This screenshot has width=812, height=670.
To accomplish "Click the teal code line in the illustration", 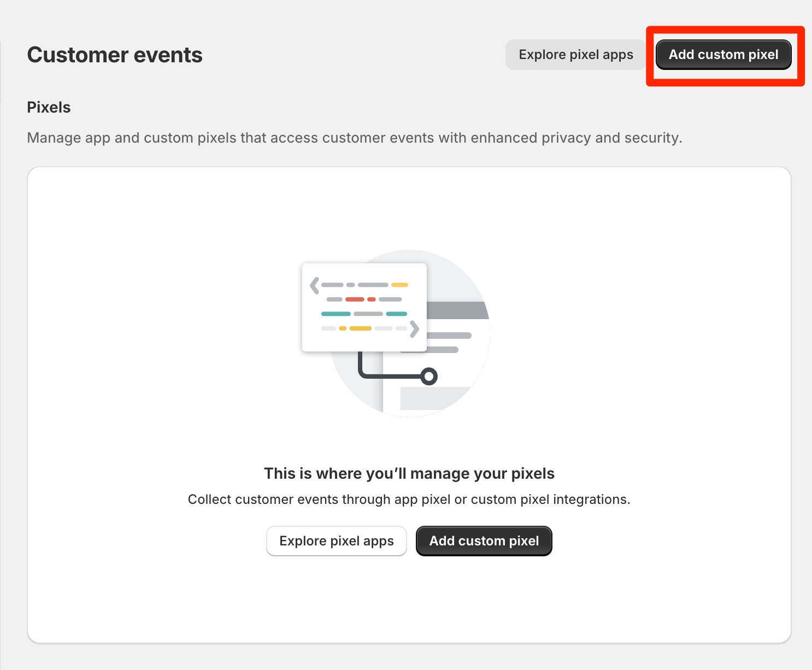I will tap(336, 314).
